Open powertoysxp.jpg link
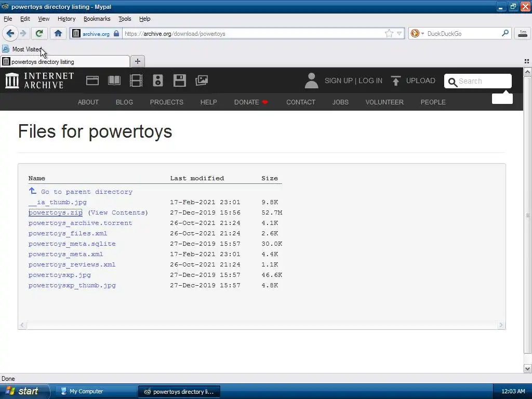The image size is (532, 399). (x=59, y=275)
